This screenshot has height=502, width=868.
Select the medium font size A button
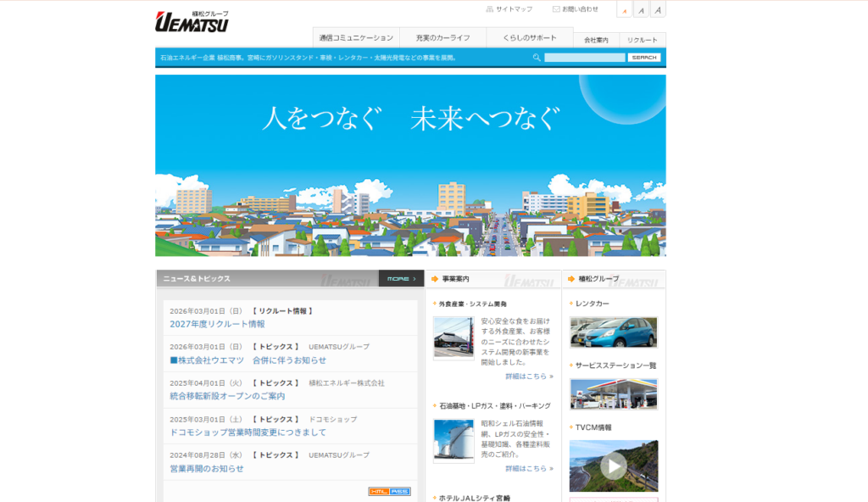642,9
